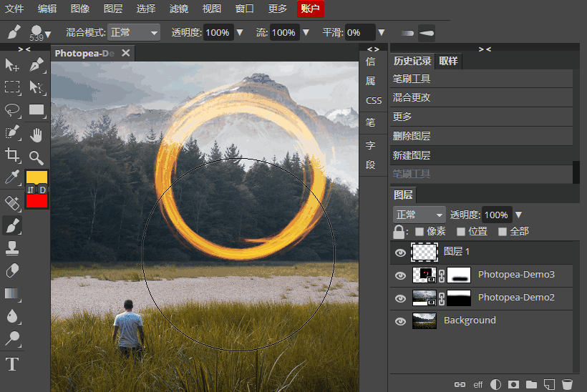The height and width of the screenshot is (392, 587).
Task: Hide the Background layer
Action: (x=400, y=321)
